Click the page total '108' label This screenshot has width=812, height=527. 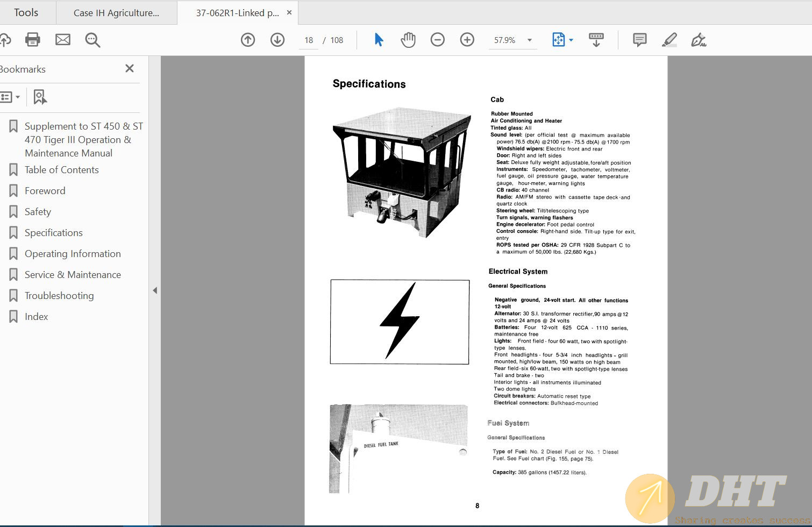coord(337,40)
